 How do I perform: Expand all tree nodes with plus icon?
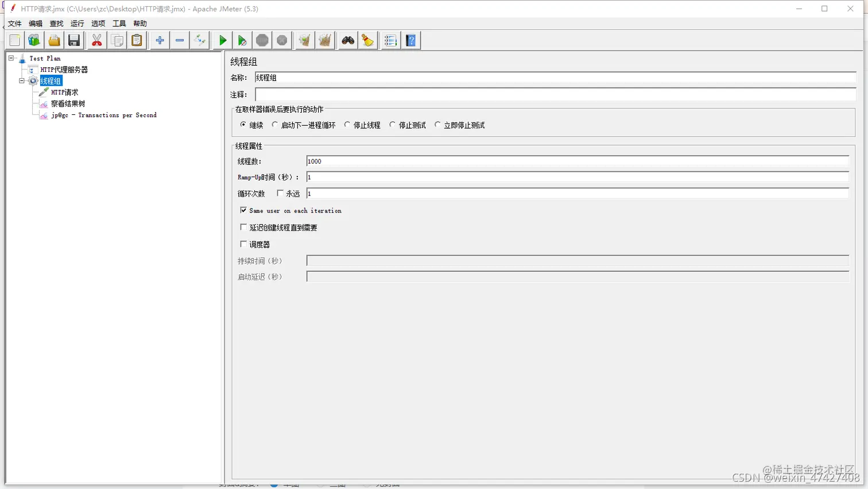coord(160,40)
